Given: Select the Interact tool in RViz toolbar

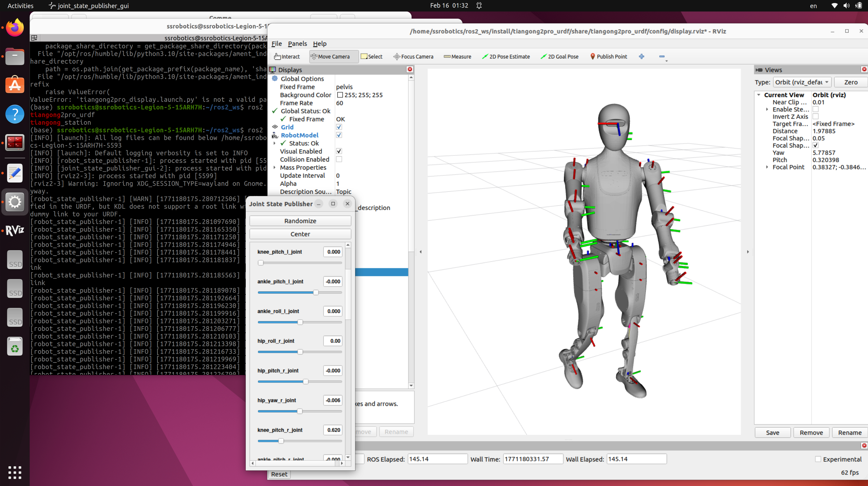Looking at the screenshot, I should tap(287, 57).
